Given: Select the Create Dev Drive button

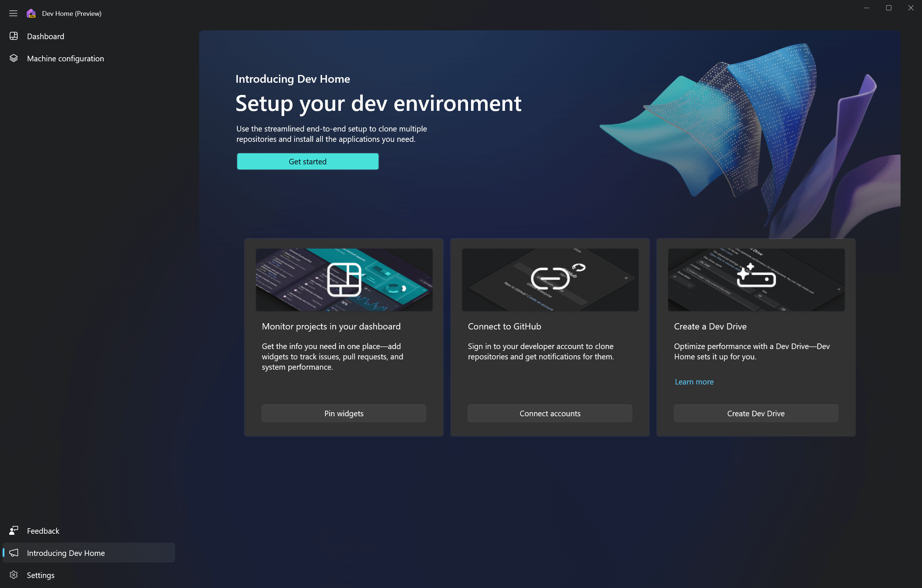Looking at the screenshot, I should pos(756,413).
